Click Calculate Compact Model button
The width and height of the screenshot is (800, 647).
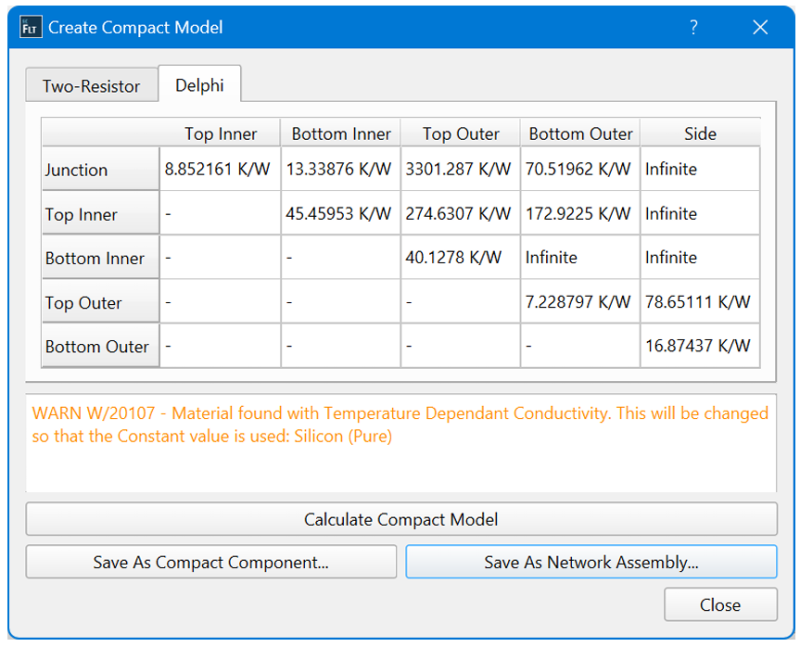click(402, 519)
